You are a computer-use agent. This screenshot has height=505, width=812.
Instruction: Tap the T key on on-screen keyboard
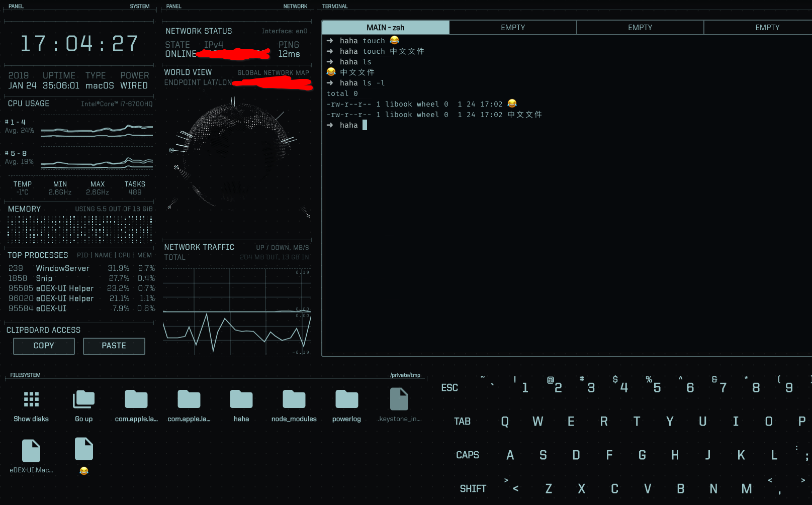point(637,421)
